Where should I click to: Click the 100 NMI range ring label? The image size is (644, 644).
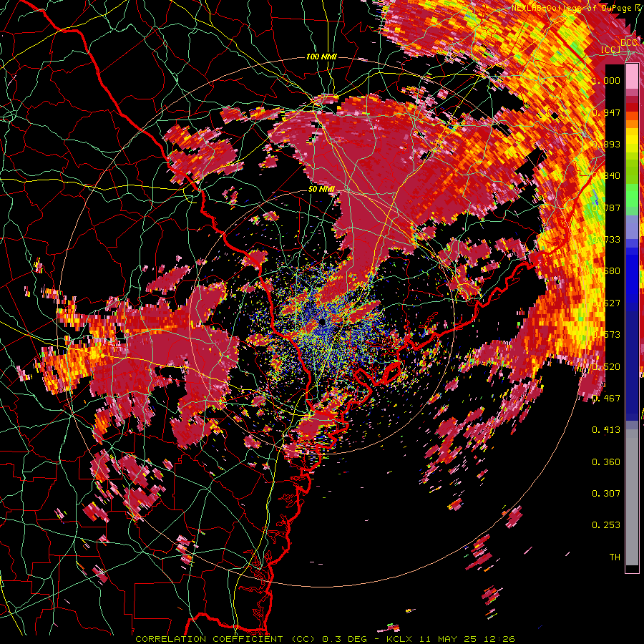pos(321,57)
